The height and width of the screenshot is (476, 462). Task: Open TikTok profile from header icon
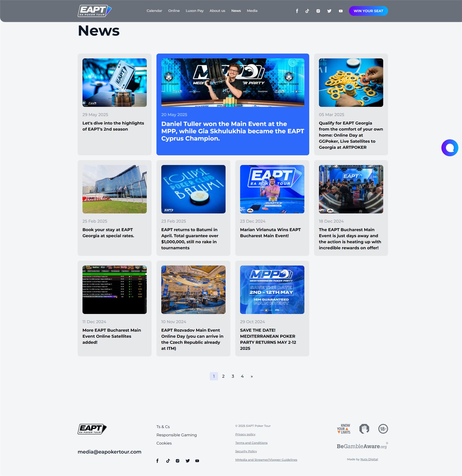(x=307, y=11)
